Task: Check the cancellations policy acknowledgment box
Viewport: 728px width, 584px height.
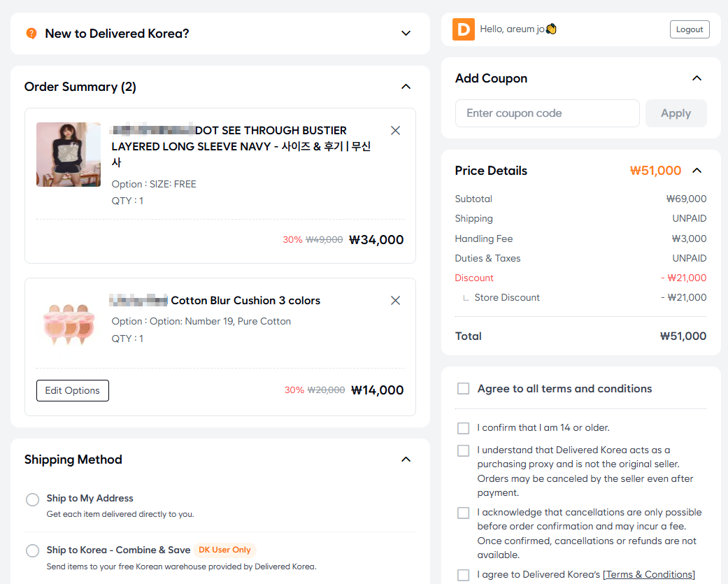Action: pos(464,513)
